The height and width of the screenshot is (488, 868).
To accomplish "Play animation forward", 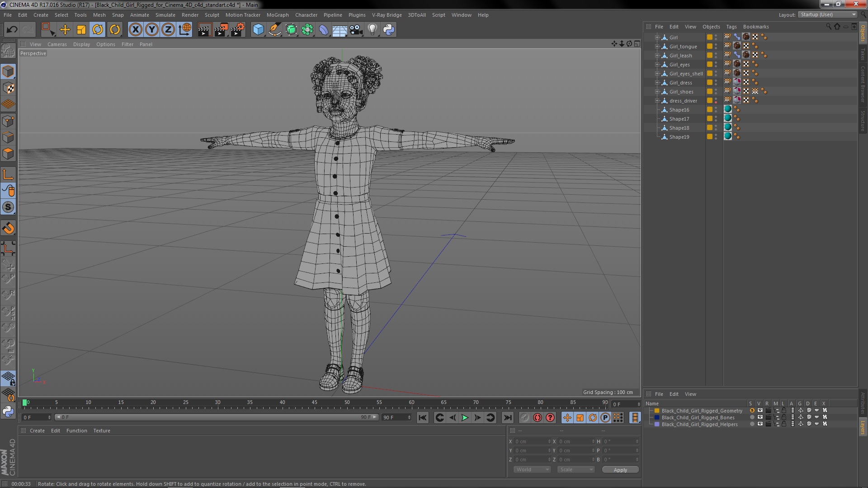I will click(x=465, y=418).
